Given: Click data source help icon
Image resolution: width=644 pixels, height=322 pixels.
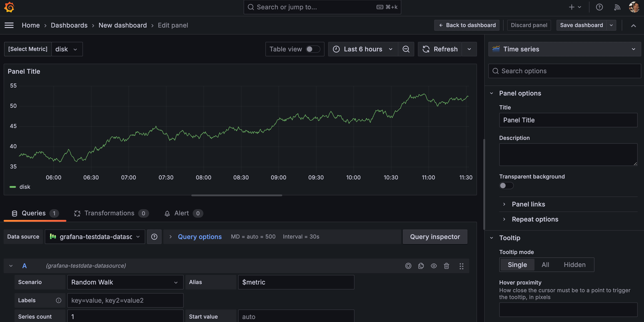Looking at the screenshot, I should (x=154, y=237).
